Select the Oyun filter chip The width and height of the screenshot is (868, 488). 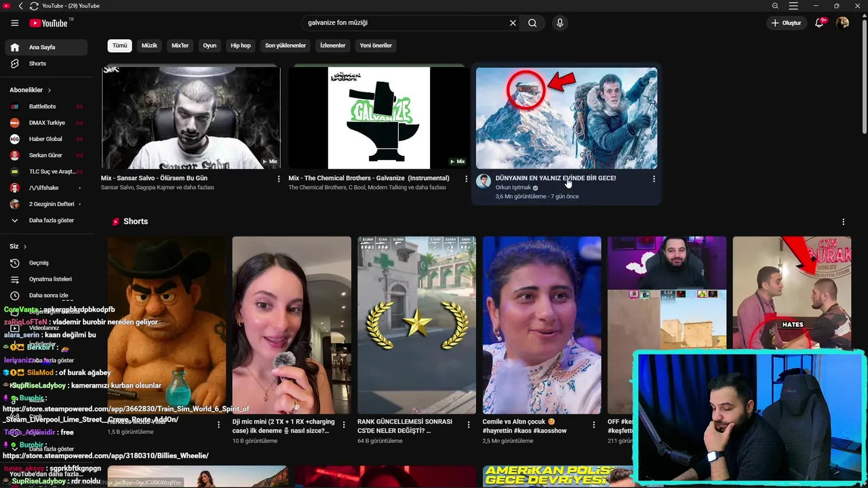[210, 45]
